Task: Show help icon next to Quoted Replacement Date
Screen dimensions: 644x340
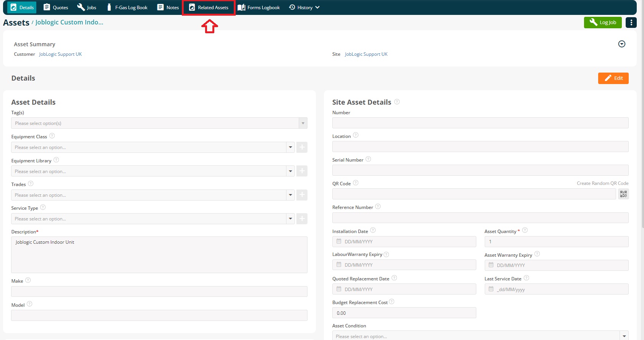Action: coord(394,278)
